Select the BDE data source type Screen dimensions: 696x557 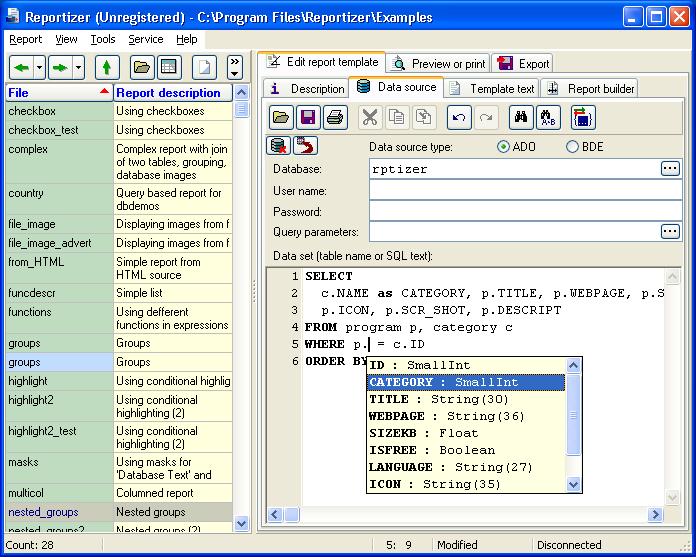pos(585,147)
